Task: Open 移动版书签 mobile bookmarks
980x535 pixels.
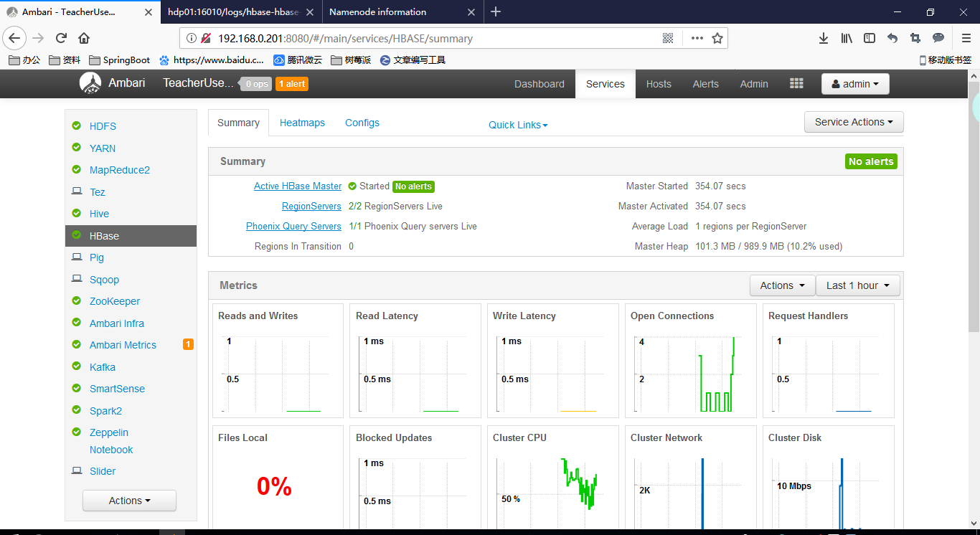Action: click(946, 60)
